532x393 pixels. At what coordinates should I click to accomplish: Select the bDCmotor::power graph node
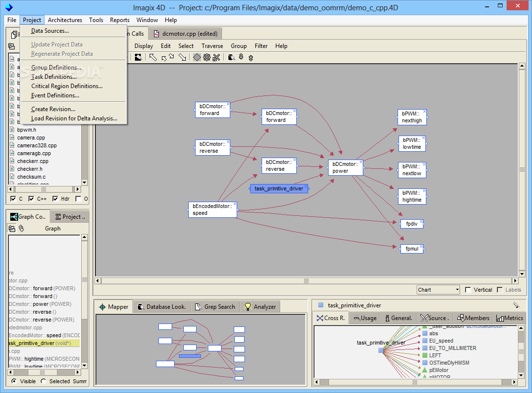[345, 167]
